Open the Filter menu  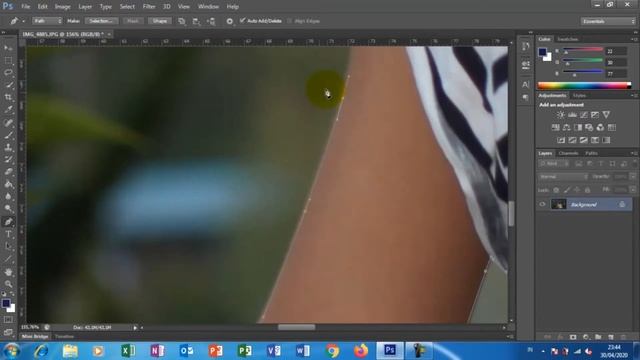[x=149, y=7]
